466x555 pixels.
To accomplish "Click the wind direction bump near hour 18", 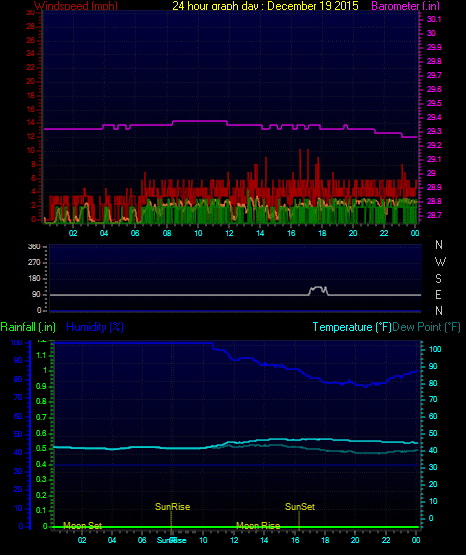I will 318,291.
